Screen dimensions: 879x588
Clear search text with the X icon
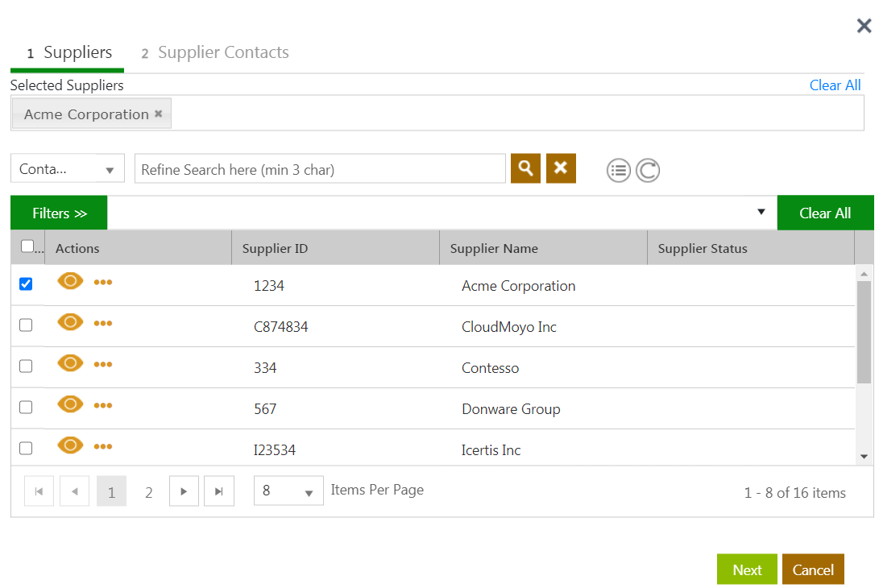click(x=561, y=168)
